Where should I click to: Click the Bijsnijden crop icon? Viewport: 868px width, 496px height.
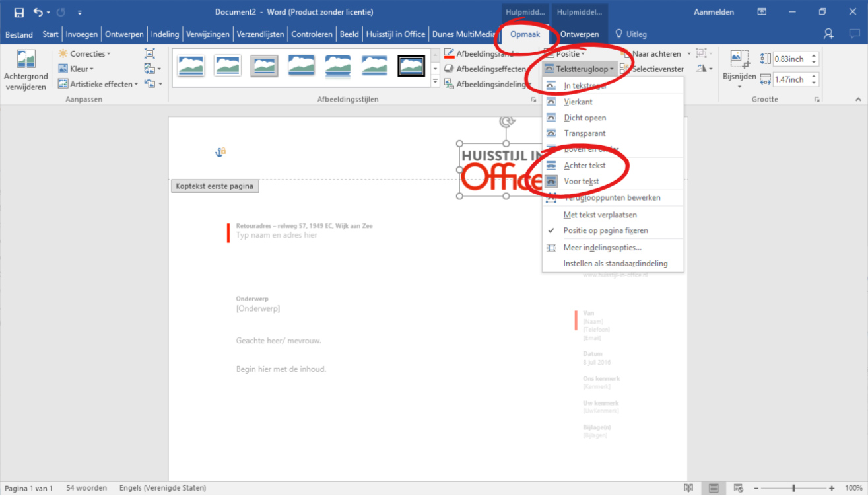tap(739, 60)
